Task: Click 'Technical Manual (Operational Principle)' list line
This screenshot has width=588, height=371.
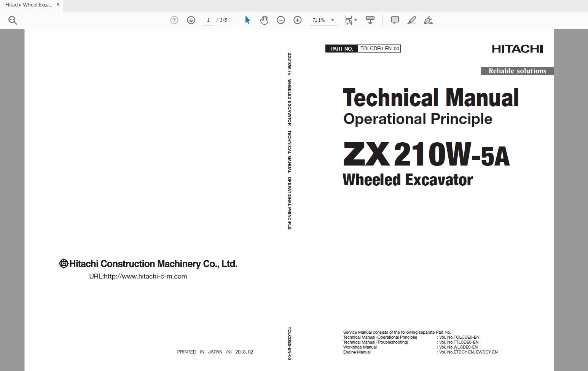Action: click(x=380, y=337)
